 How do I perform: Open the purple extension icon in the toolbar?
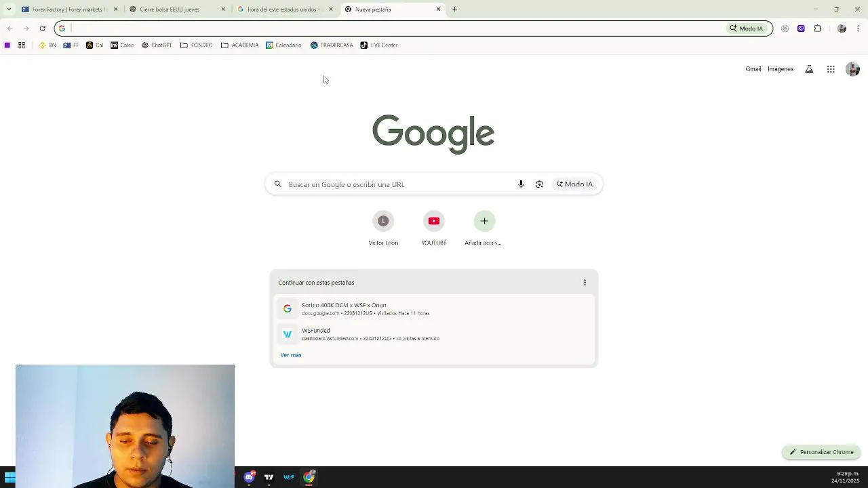(801, 28)
